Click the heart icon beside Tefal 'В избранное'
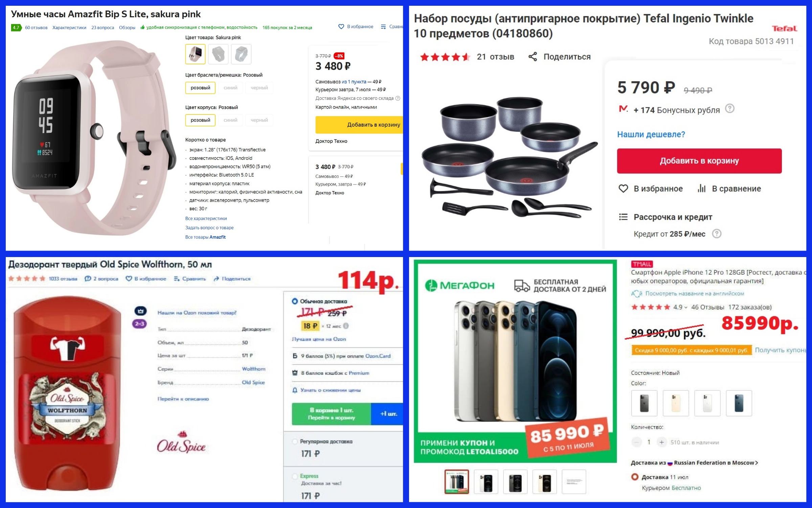 (x=623, y=188)
